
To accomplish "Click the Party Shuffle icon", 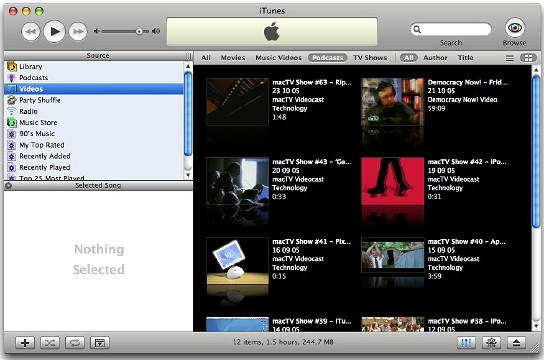I will pyautogui.click(x=12, y=100).
